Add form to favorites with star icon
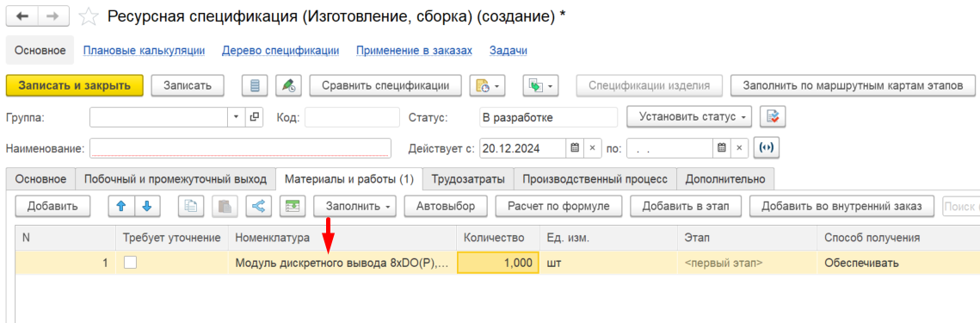Screen dimensions: 980x323 (x=89, y=17)
